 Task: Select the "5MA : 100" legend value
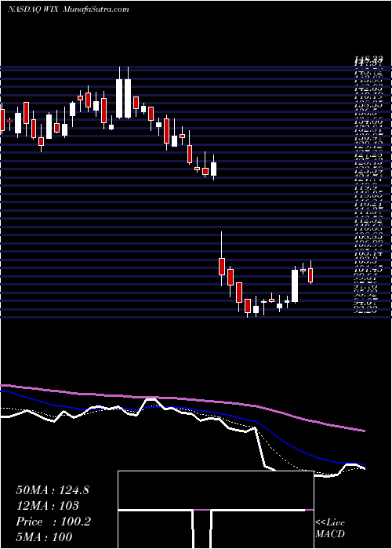pyautogui.click(x=44, y=536)
